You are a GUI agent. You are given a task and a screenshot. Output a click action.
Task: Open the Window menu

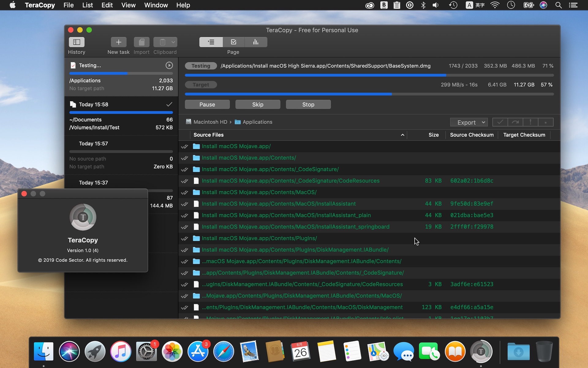pyautogui.click(x=156, y=5)
